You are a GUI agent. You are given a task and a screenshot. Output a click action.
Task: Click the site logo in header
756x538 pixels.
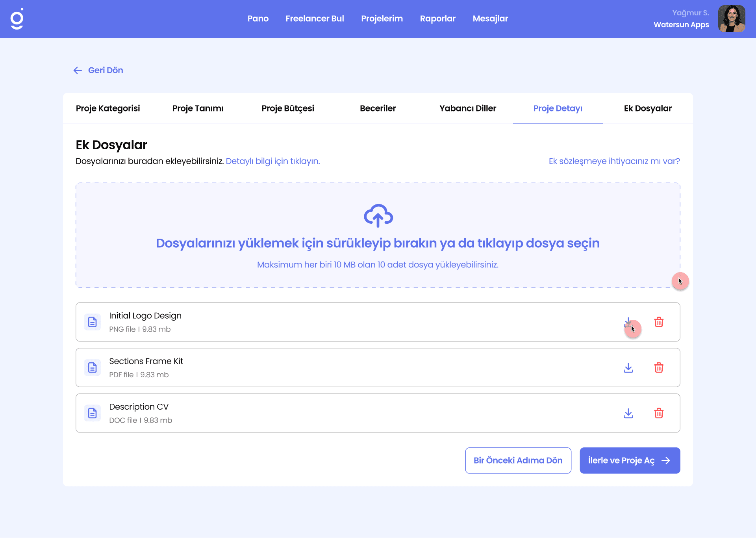17,19
